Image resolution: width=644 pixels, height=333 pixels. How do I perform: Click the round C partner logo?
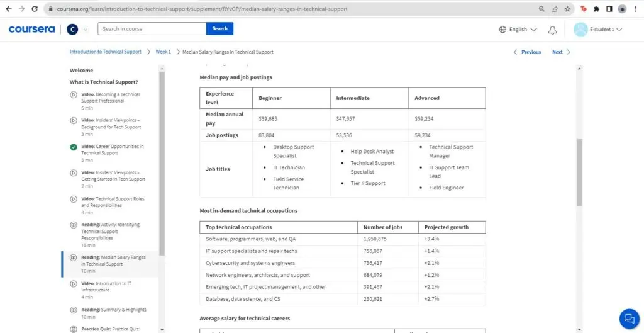[x=72, y=29]
